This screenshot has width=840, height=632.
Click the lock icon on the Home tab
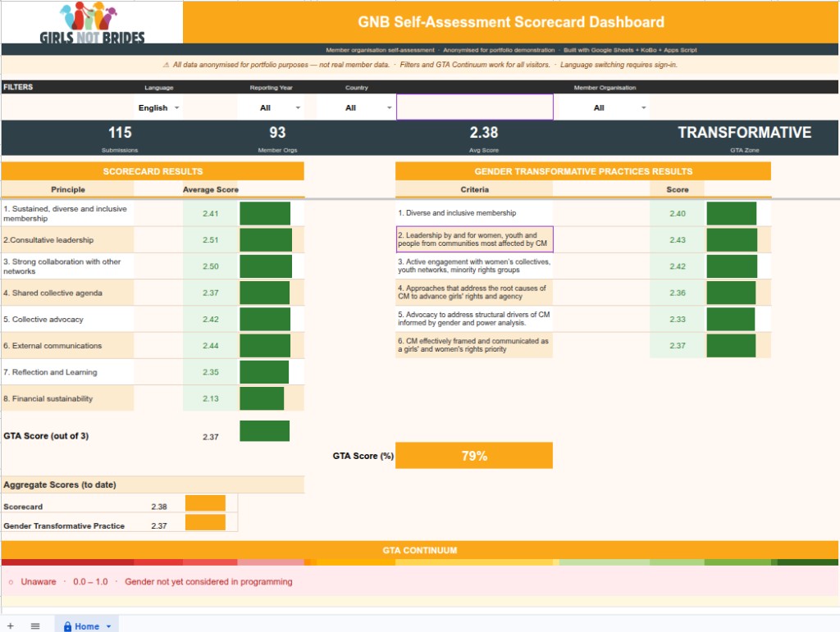pos(66,625)
